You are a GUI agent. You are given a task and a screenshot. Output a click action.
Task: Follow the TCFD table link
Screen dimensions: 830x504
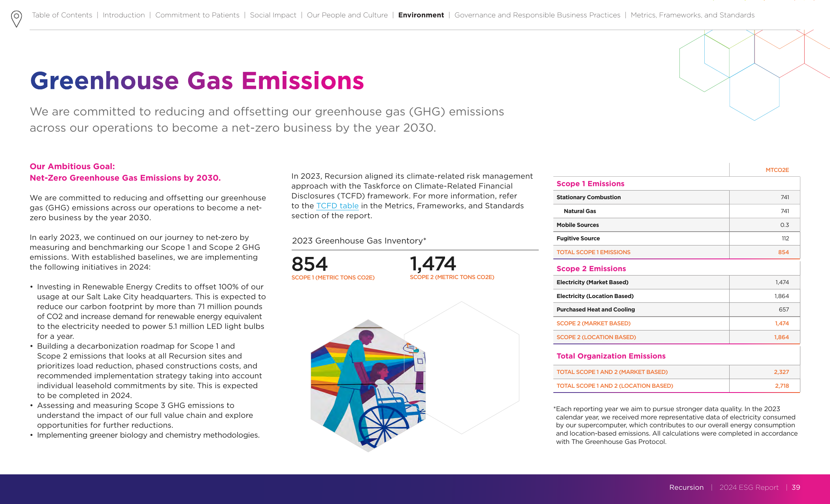[337, 206]
